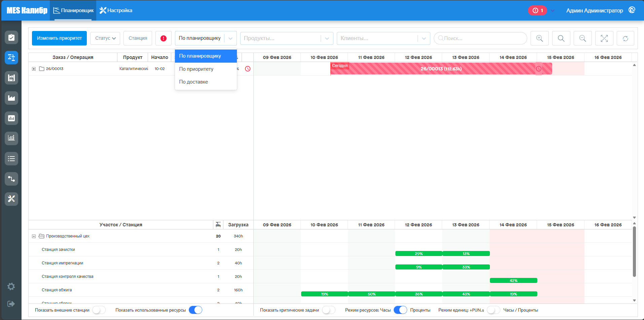Click the refresh button in toolbar
Viewport: 644px width, 320px height.
coord(625,38)
